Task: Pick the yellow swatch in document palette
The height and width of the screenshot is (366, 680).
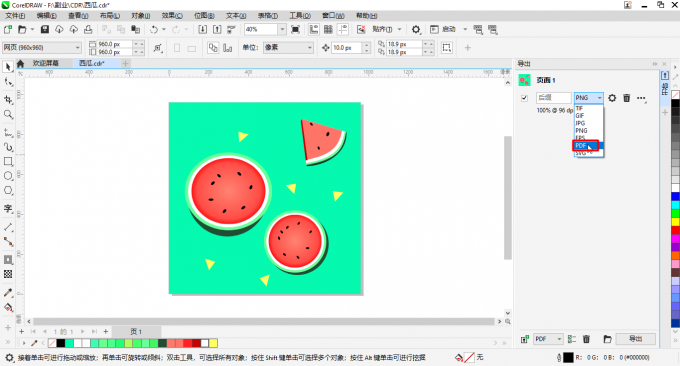Action: pos(213,343)
